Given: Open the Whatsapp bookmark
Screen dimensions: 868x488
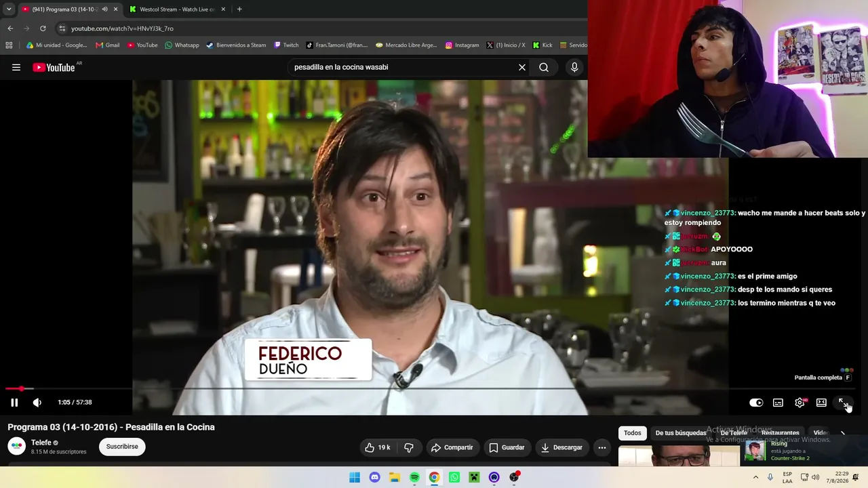Looking at the screenshot, I should coord(182,45).
